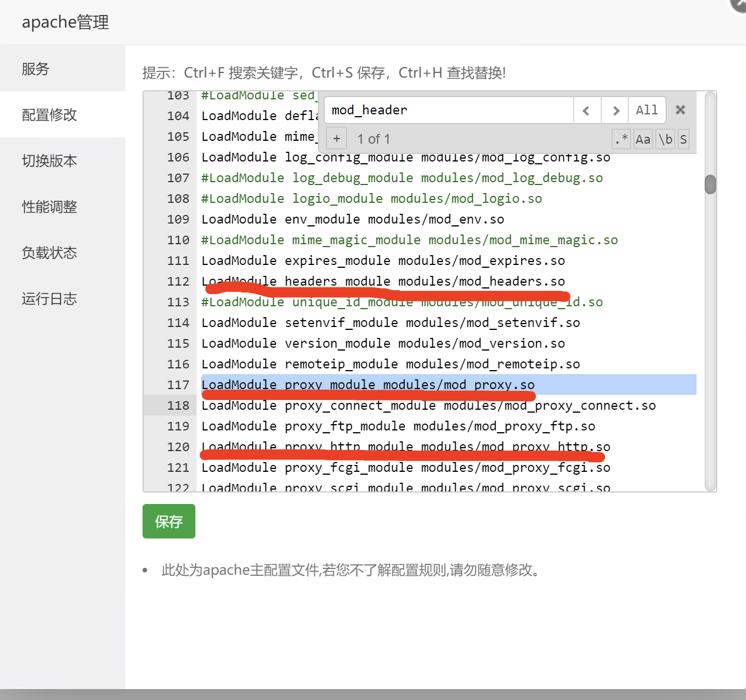Open the 服务 section in the sidebar
The width and height of the screenshot is (746, 700).
pyautogui.click(x=36, y=69)
